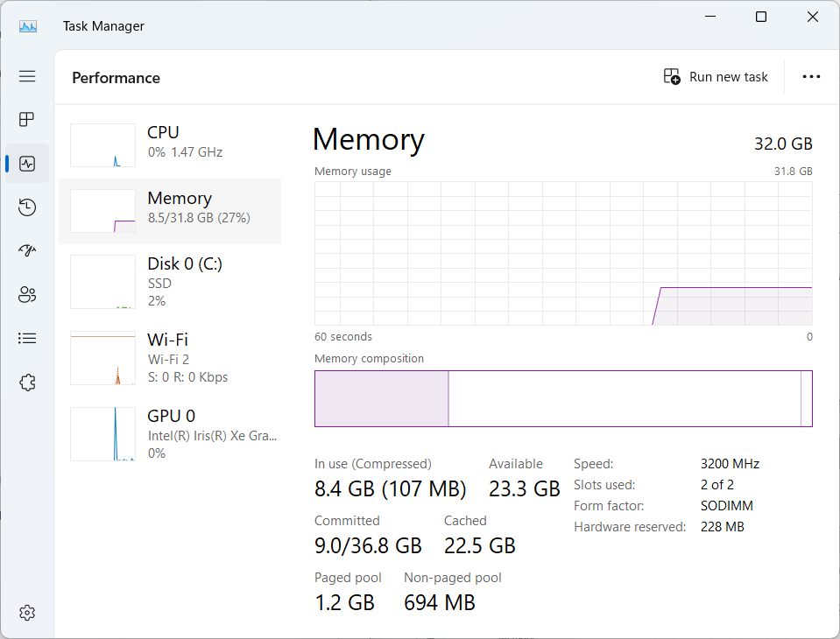Screen dimensions: 840x639
Task: Click the Run new task button
Action: 715,77
